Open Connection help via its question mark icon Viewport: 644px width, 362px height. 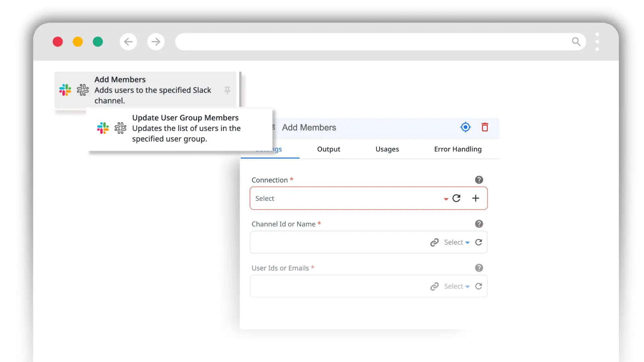(x=479, y=180)
